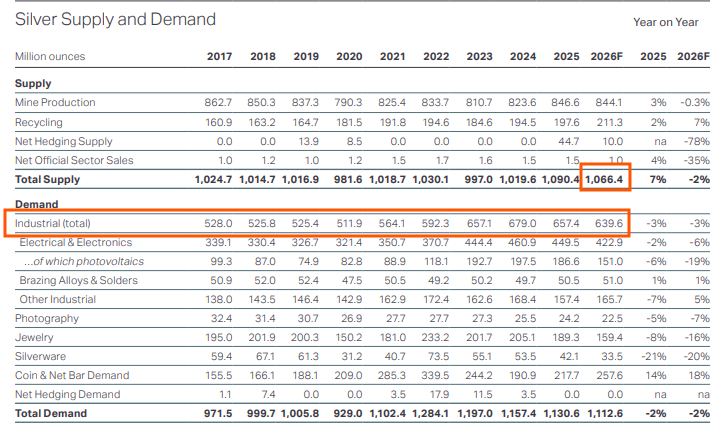Click the photovoltaics sub-row label

[x=84, y=261]
